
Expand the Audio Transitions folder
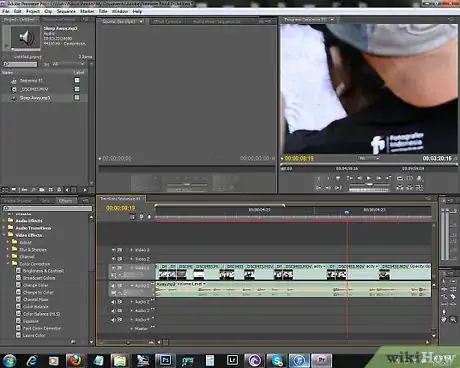coord(4,228)
